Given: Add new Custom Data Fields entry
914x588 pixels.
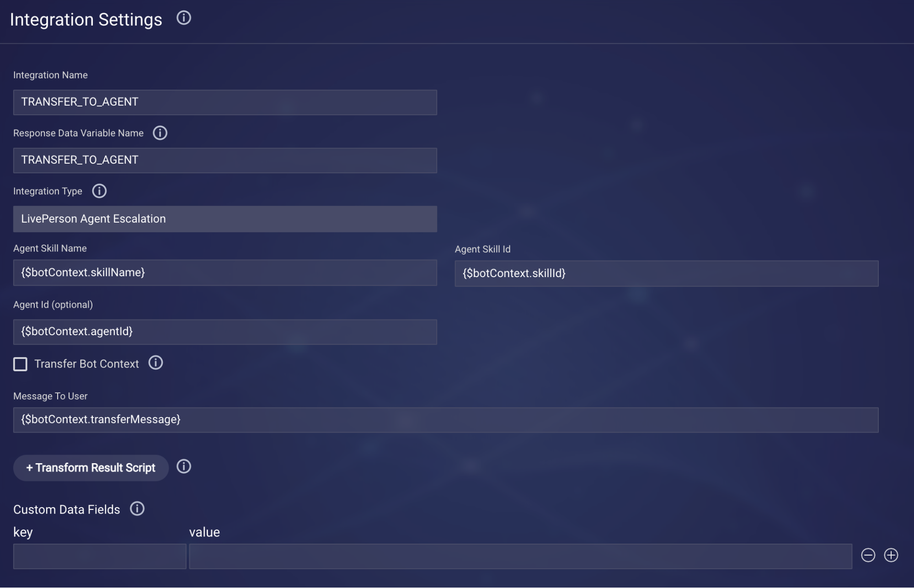Looking at the screenshot, I should [x=891, y=556].
